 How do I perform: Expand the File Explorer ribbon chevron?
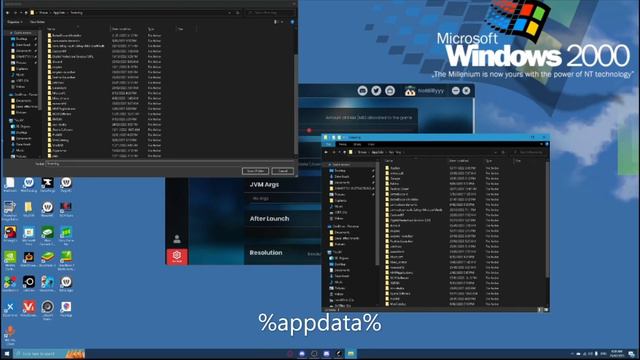[542, 144]
